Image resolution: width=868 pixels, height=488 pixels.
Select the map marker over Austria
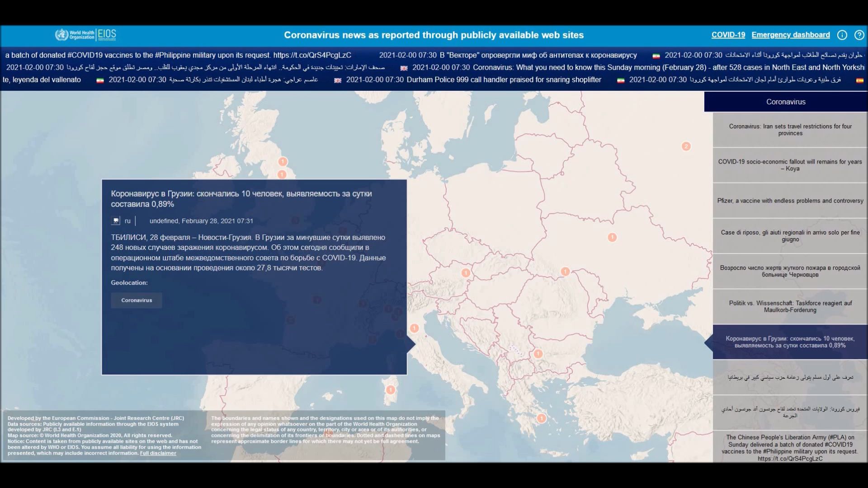pyautogui.click(x=466, y=273)
